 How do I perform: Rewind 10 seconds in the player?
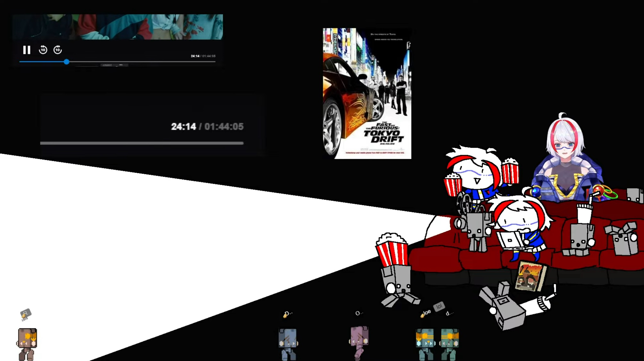point(43,50)
